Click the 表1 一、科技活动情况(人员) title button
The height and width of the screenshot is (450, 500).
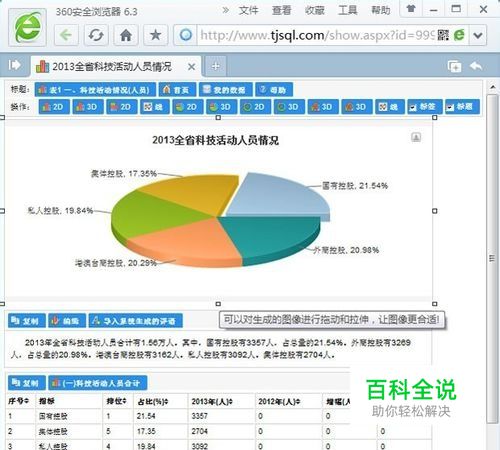pos(95,89)
